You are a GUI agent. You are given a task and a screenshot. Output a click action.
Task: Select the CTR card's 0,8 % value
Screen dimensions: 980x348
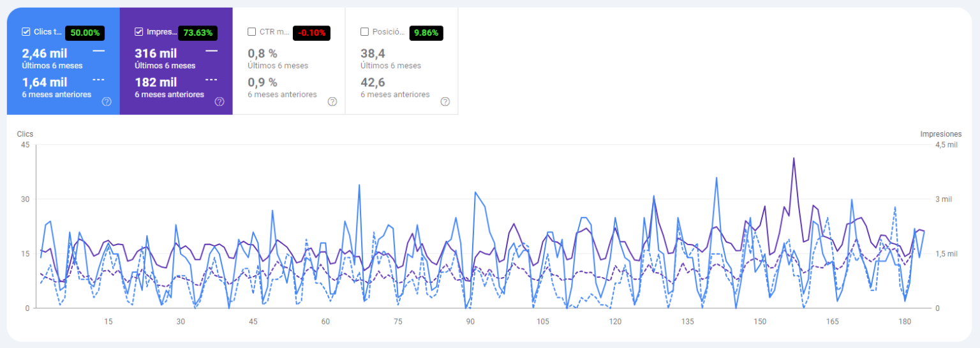coord(262,54)
